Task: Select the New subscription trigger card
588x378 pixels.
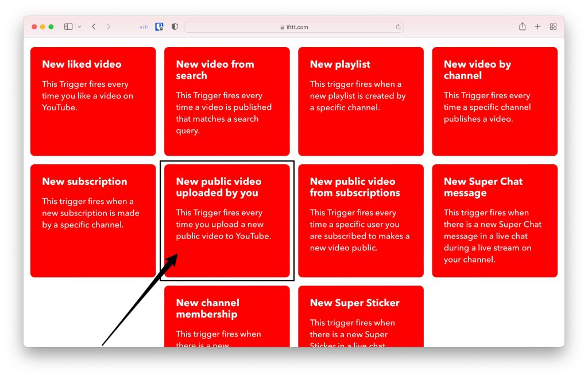Action: [x=93, y=221]
